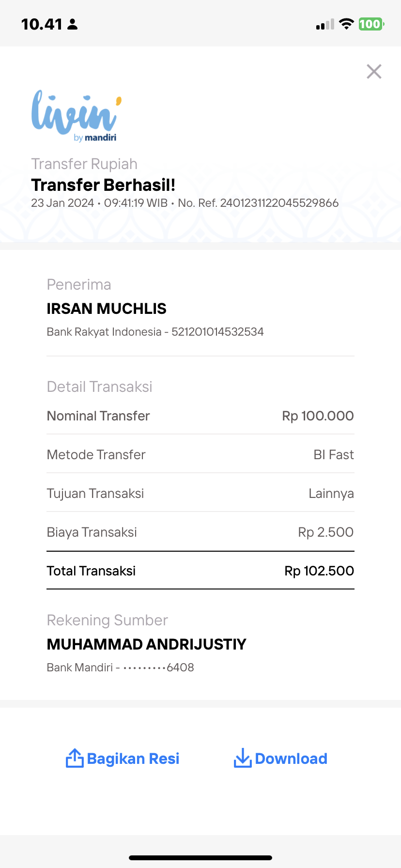Tap the share icon beside Bagikan Resi
The height and width of the screenshot is (868, 401).
tap(75, 758)
